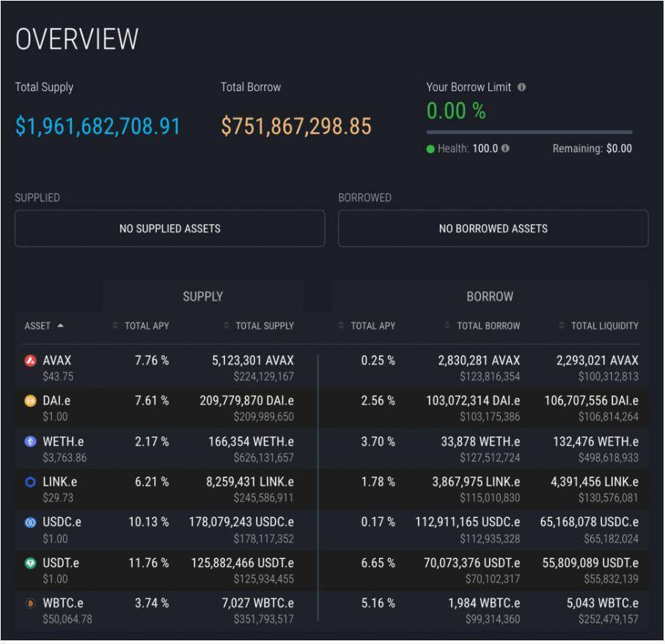This screenshot has height=644, width=665.
Task: Open info icon next to Health 100.0
Action: click(505, 148)
